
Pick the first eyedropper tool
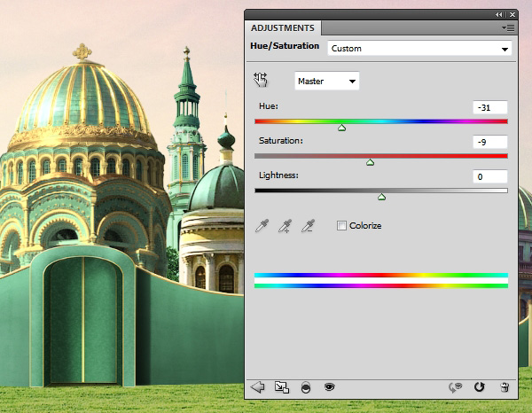click(262, 226)
